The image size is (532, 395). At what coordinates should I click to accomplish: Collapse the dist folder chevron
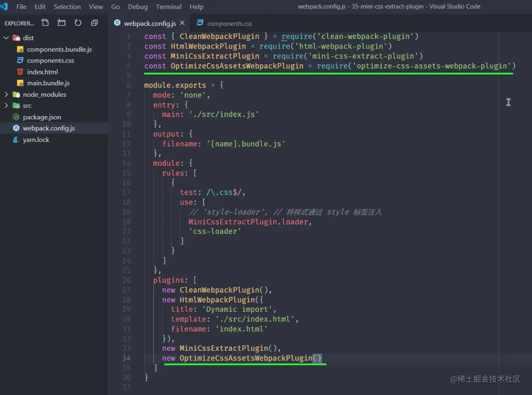(6, 38)
